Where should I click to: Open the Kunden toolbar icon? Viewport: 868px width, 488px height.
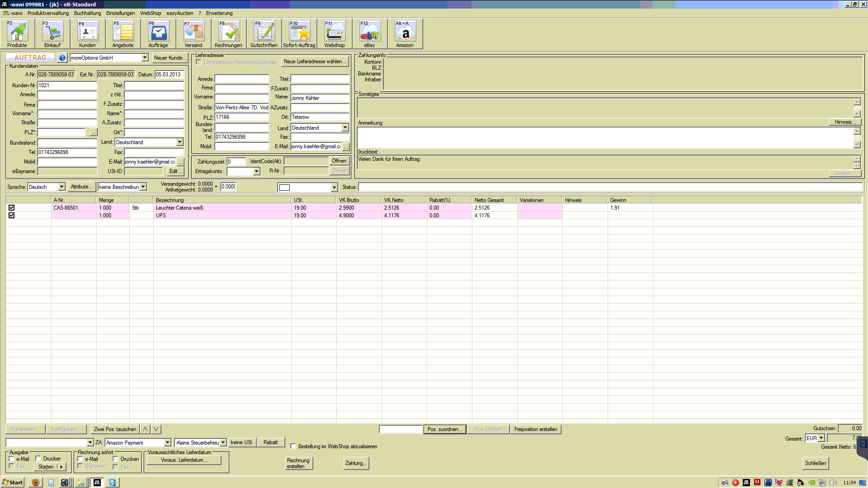[88, 34]
